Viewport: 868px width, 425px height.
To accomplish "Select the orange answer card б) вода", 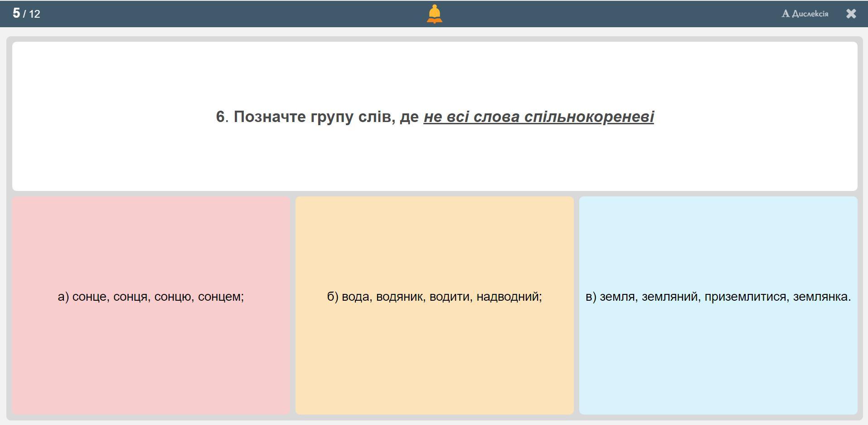I will 434,340.
